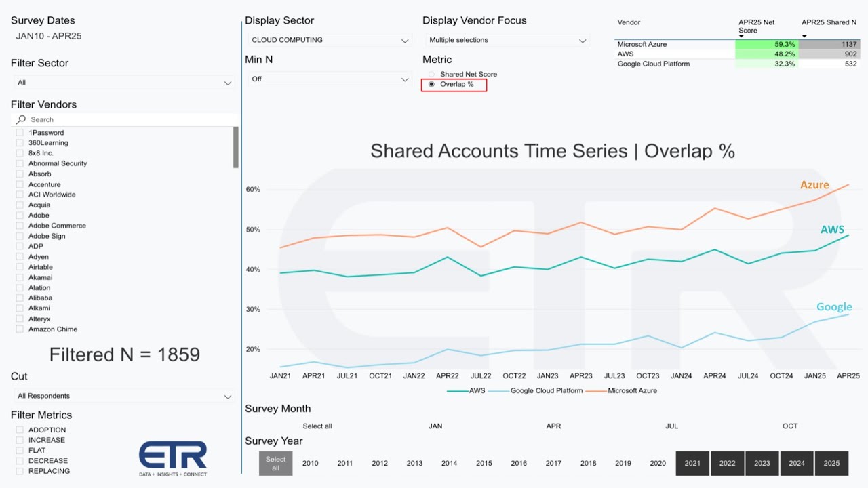This screenshot has height=488, width=868.
Task: Filter Survey Month to OCT
Action: pos(790,426)
